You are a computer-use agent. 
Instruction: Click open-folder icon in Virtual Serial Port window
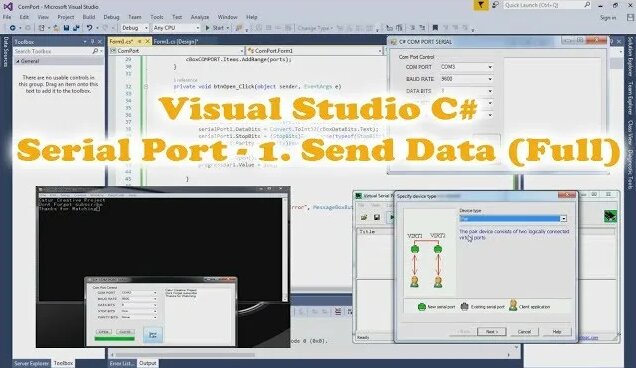(x=364, y=217)
